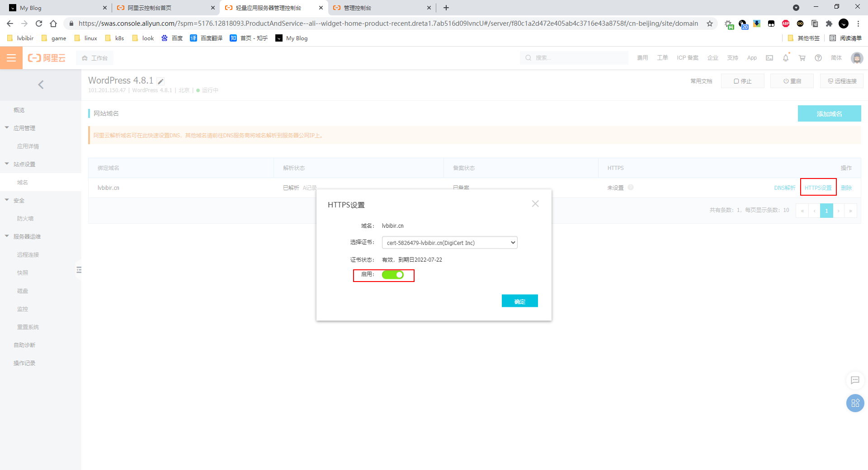Screen dimensions: 868x470
Task: Toggle the 启用 HTTPS switch off
Action: pos(392,275)
